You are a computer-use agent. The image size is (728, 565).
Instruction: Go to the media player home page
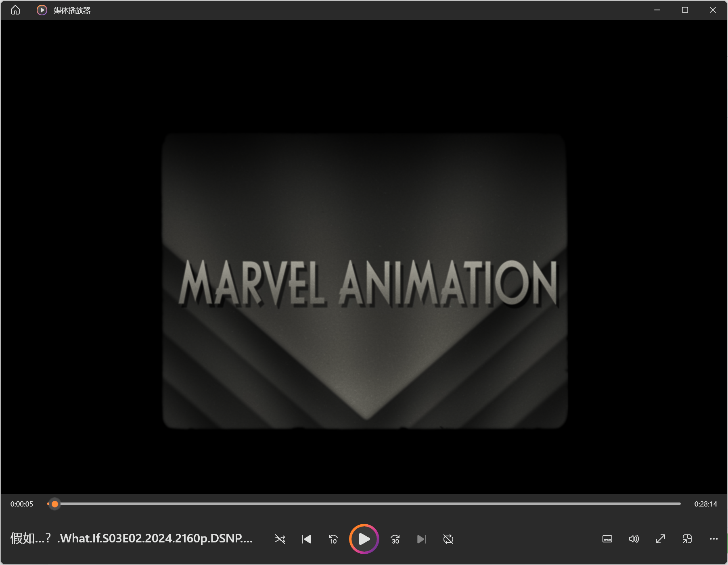[x=15, y=10]
